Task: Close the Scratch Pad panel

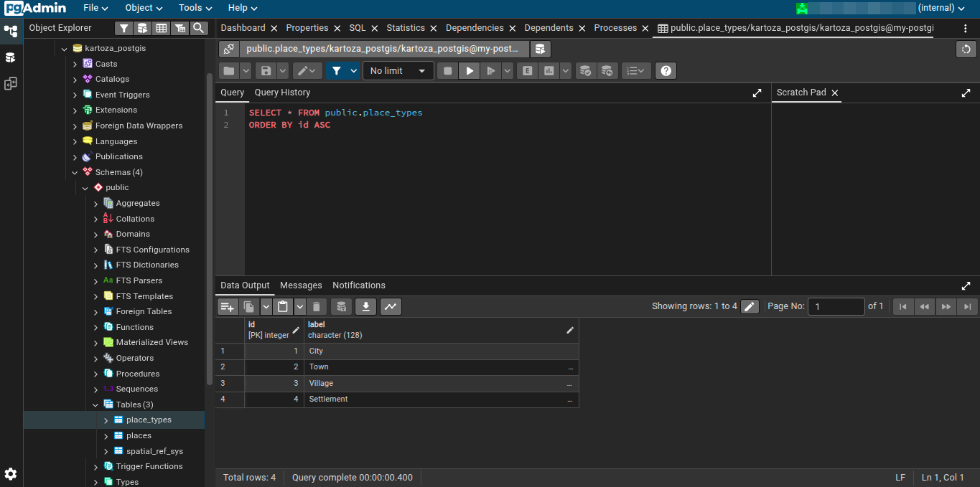Action: 835,93
